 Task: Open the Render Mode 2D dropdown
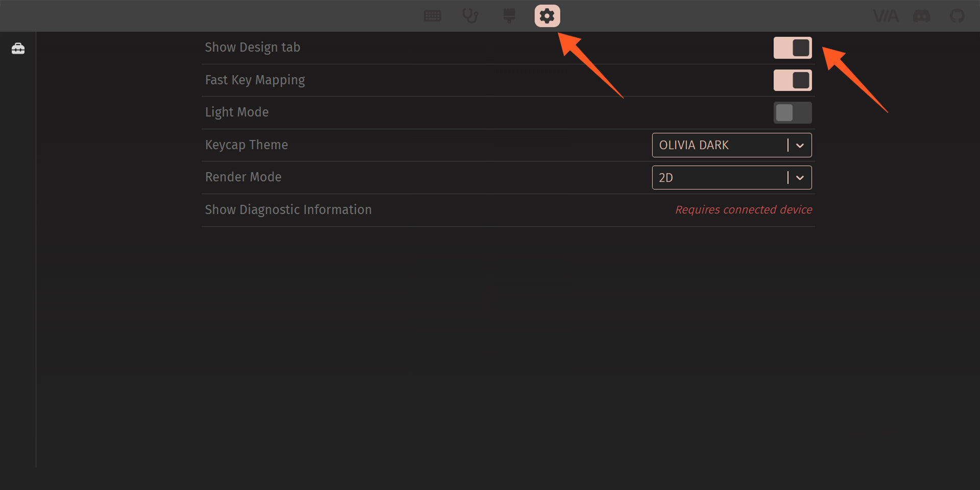coord(721,178)
